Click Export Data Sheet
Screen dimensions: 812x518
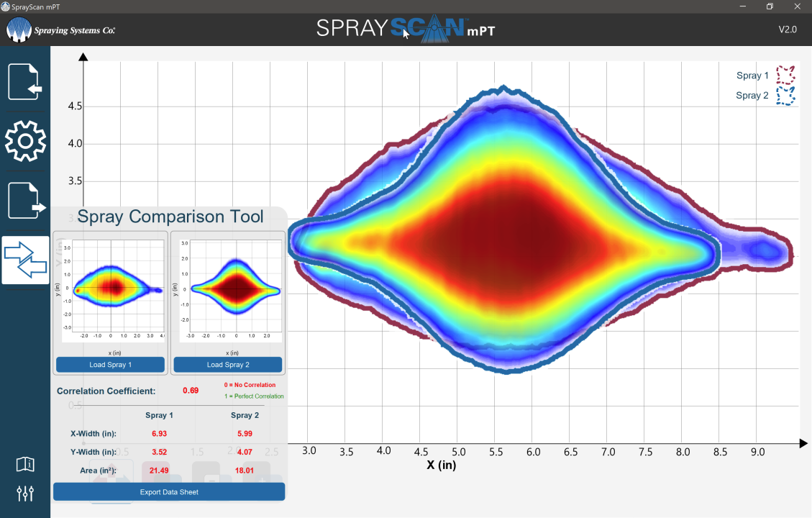click(168, 491)
